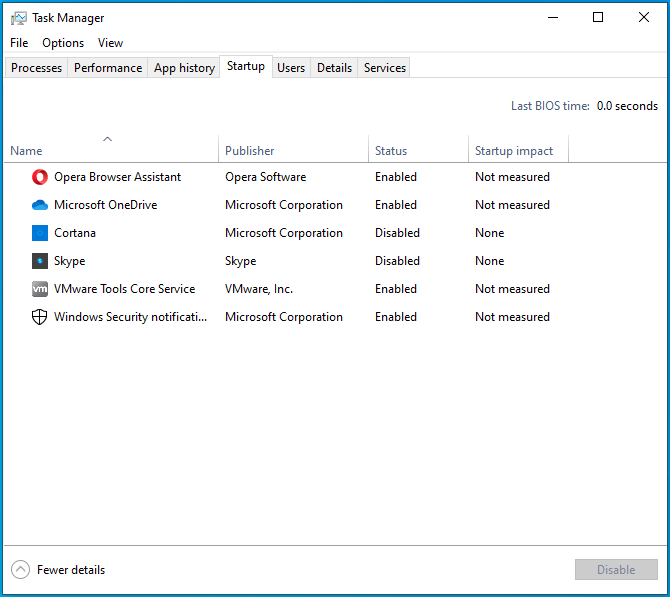Open the View menu

pos(110,43)
